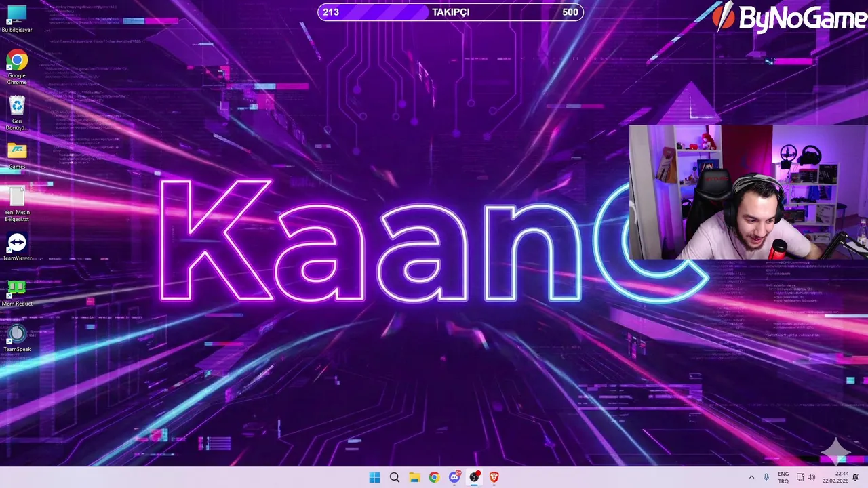Open clock and date 22.02.2026
Image resolution: width=868 pixels, height=488 pixels.
point(835,477)
